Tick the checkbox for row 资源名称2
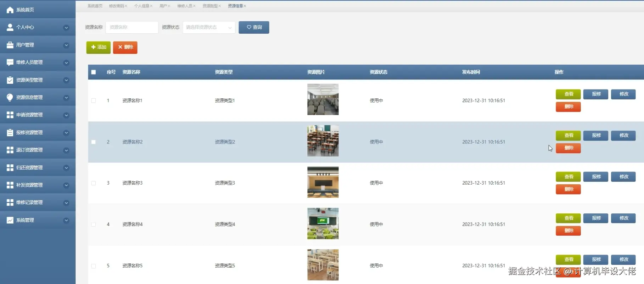 [94, 142]
